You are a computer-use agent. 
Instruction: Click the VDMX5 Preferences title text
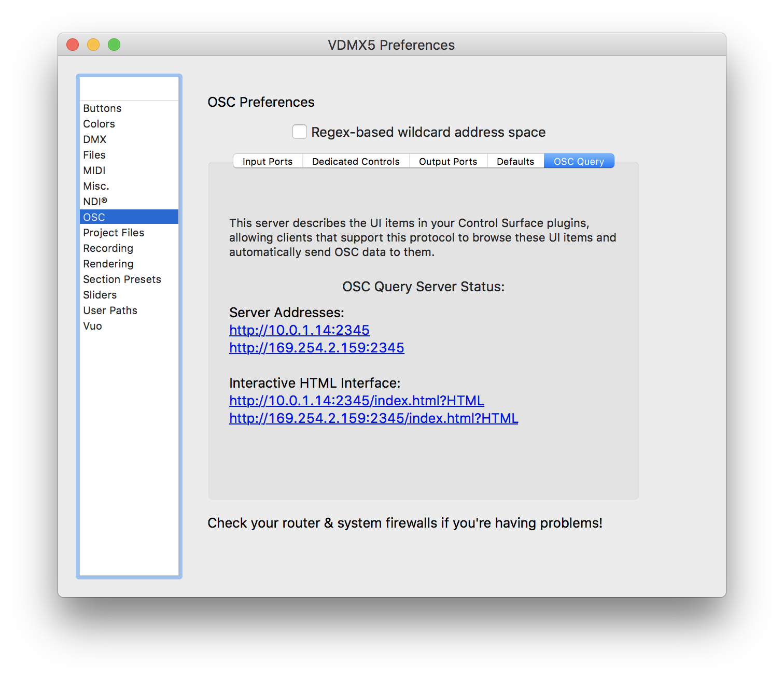(x=391, y=45)
